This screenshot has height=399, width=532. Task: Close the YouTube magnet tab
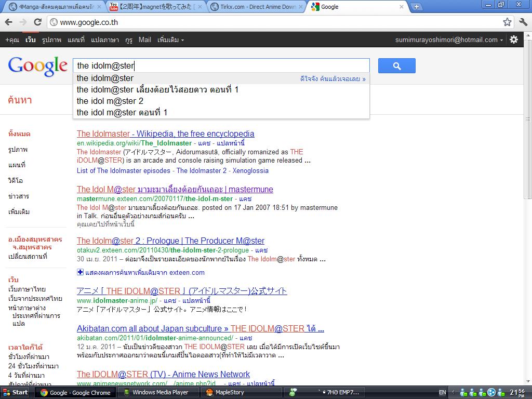click(200, 6)
